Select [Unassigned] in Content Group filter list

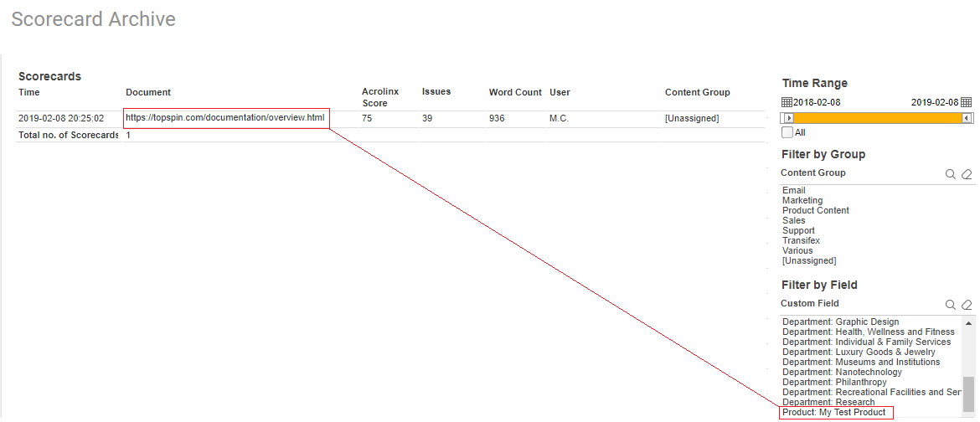click(809, 260)
